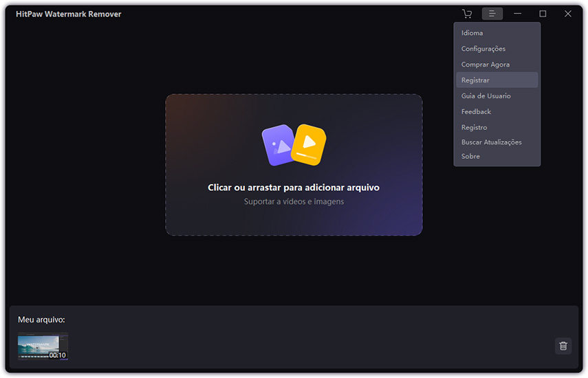588x378 pixels.
Task: Select Idioma from the menu
Action: coord(497,33)
